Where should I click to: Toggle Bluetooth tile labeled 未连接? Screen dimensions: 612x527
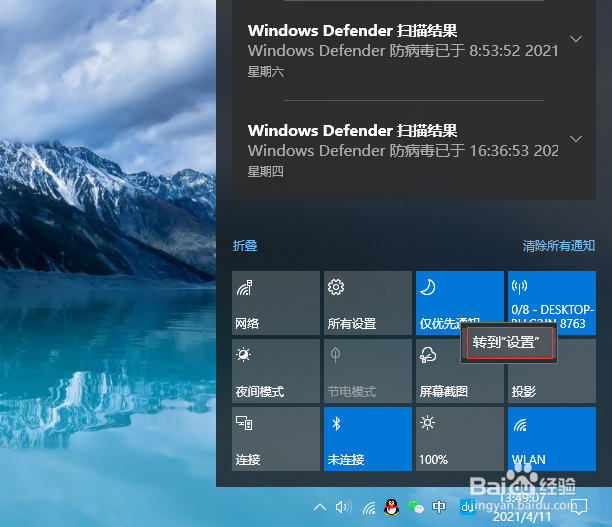[368, 439]
